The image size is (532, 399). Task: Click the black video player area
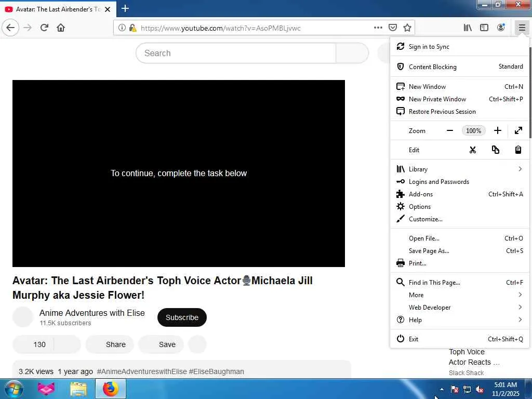coord(179,174)
